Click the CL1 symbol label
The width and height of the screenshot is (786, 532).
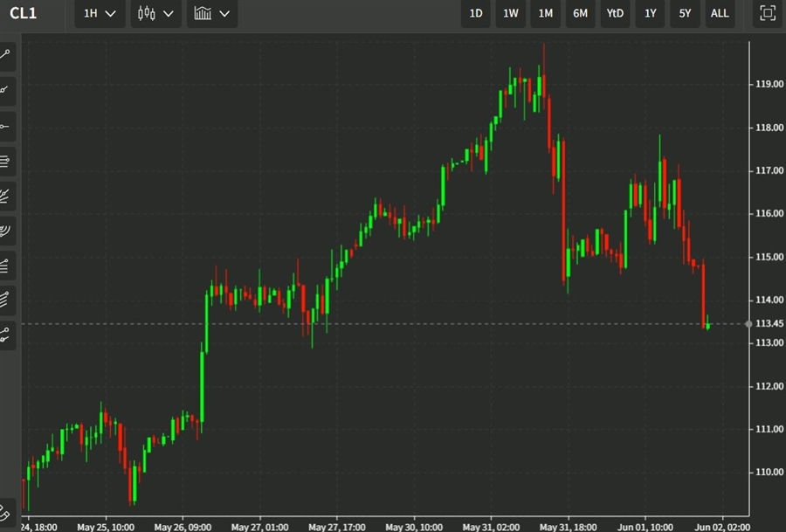pos(23,13)
